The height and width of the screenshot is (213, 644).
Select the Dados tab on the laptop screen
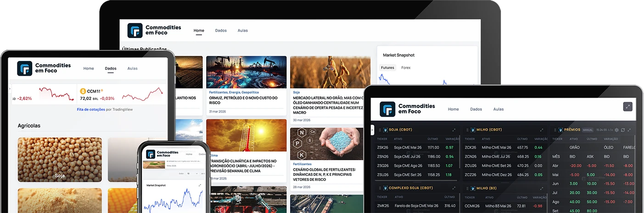[x=221, y=31]
